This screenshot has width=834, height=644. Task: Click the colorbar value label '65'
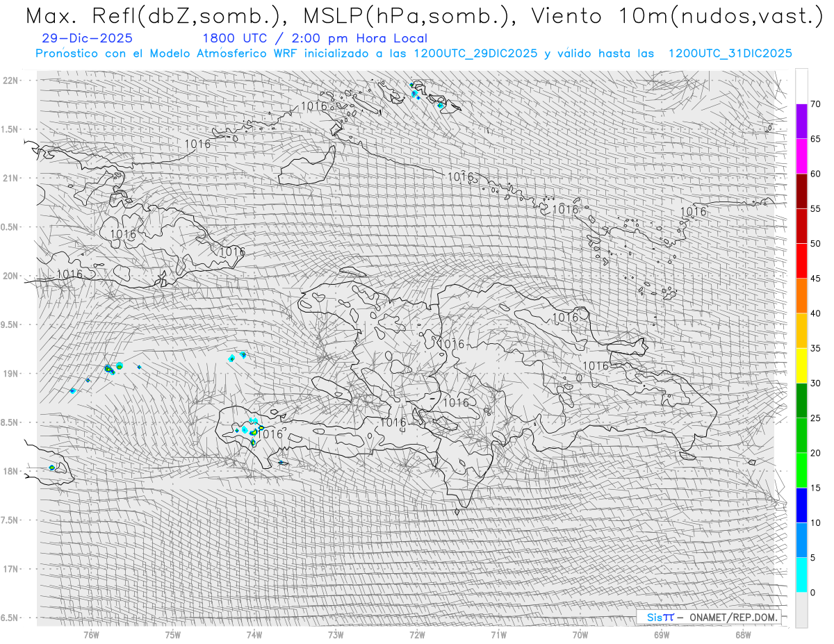tap(815, 139)
